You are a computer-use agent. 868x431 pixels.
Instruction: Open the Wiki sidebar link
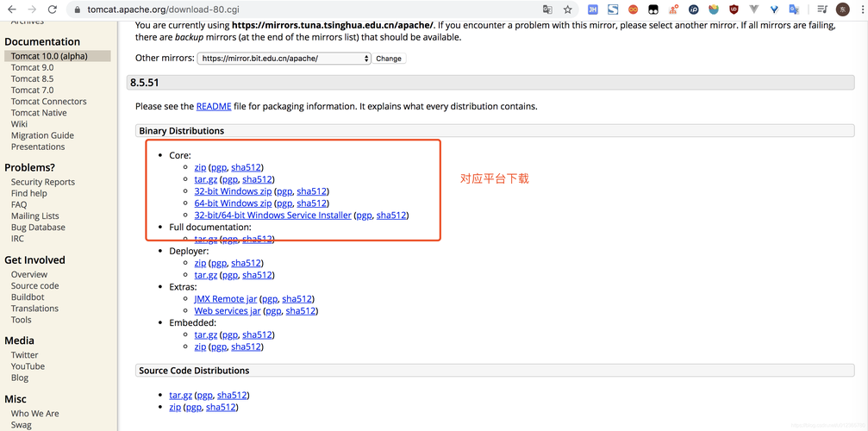[x=19, y=124]
